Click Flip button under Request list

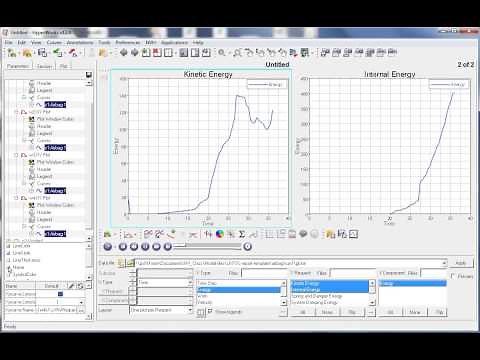352,312
